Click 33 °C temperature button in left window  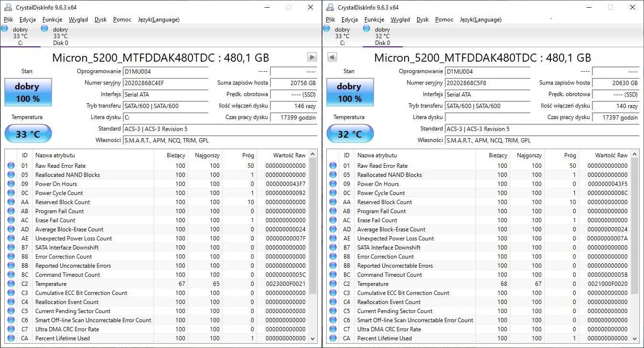[x=28, y=134]
